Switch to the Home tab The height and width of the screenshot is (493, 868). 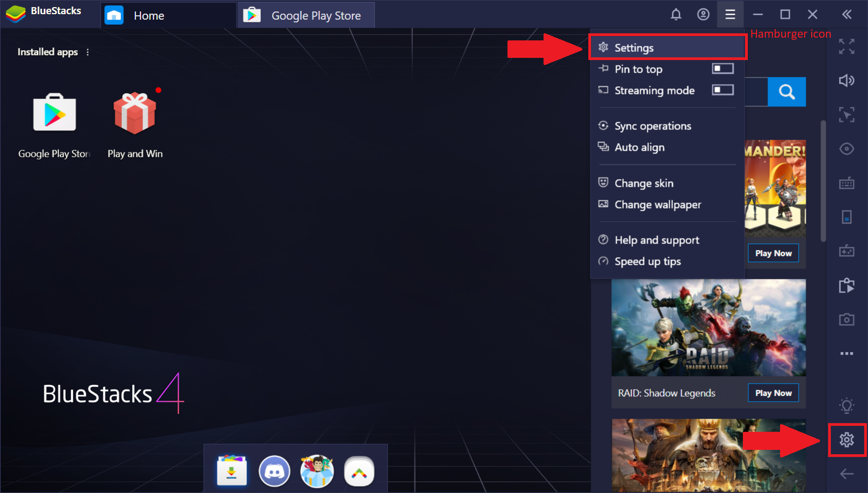[x=168, y=15]
